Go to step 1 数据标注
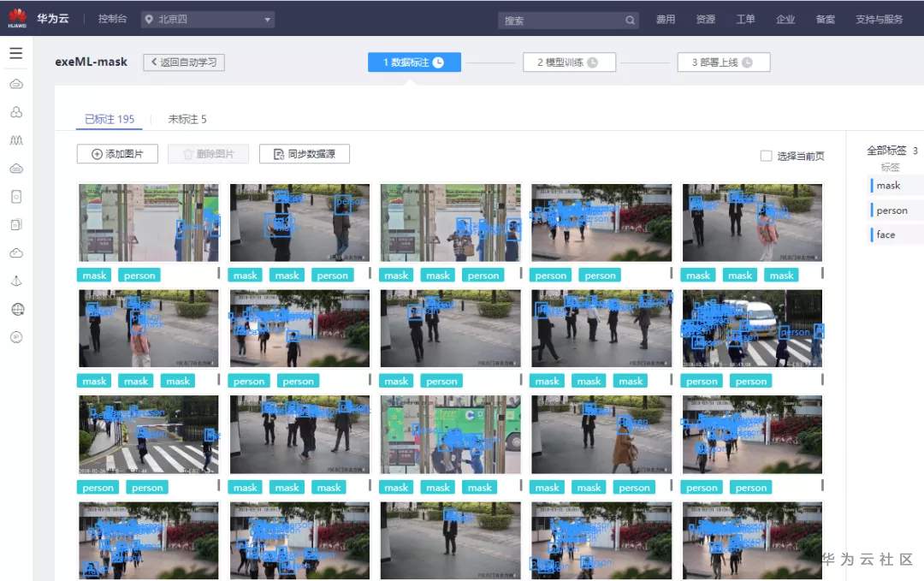This screenshot has height=581, width=924. pyautogui.click(x=414, y=62)
